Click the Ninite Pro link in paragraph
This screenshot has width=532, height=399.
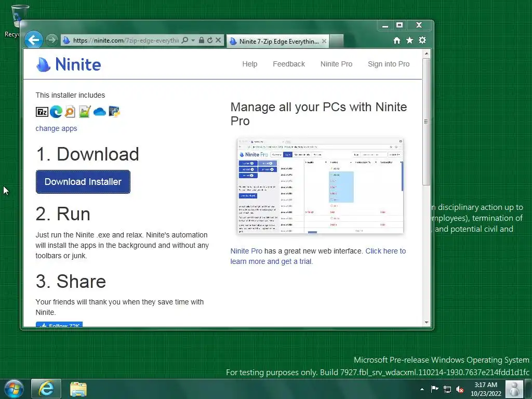pyautogui.click(x=246, y=251)
